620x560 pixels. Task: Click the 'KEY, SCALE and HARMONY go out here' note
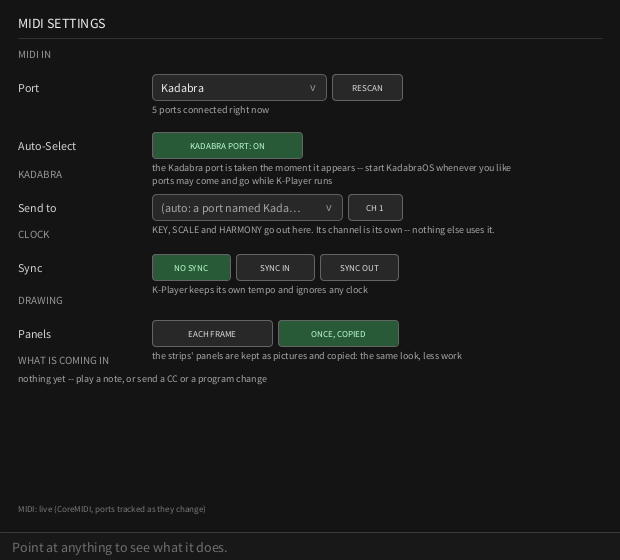tap(323, 230)
